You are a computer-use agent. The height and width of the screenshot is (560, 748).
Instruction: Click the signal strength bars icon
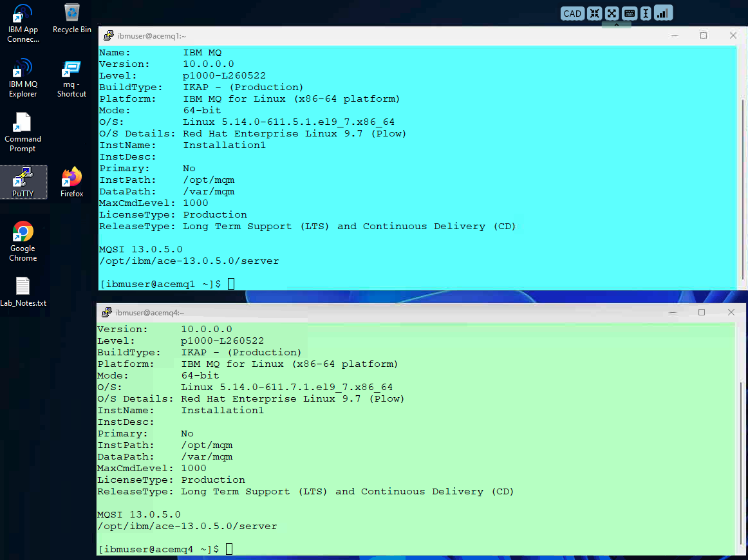663,13
